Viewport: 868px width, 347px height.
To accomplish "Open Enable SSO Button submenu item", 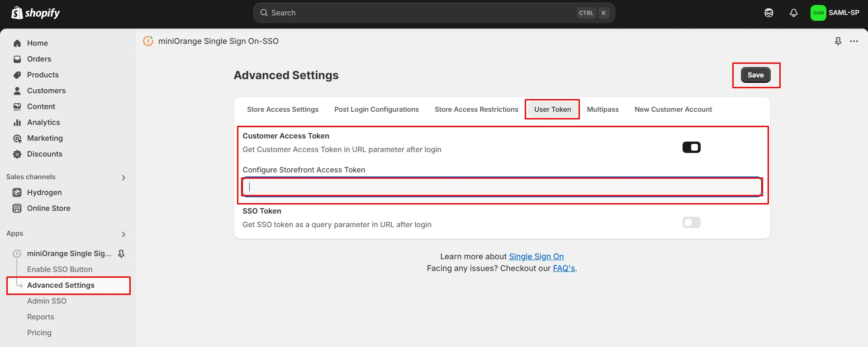I will click(60, 269).
